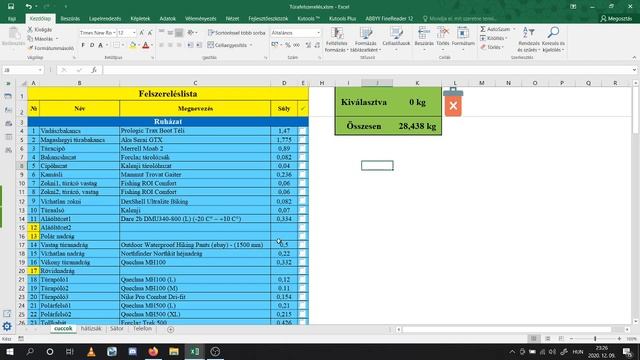Apply the yellow fill color swatch

[x=132, y=45]
